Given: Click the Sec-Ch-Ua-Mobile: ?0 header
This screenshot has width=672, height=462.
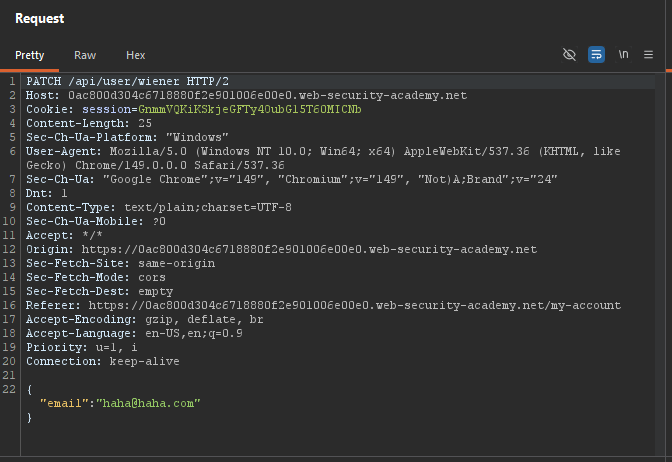Looking at the screenshot, I should coord(96,222).
